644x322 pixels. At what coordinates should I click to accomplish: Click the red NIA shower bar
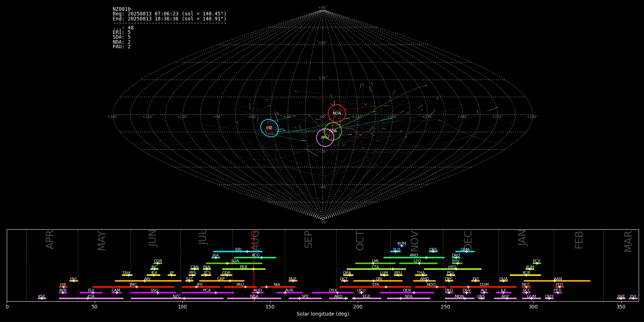(278, 287)
